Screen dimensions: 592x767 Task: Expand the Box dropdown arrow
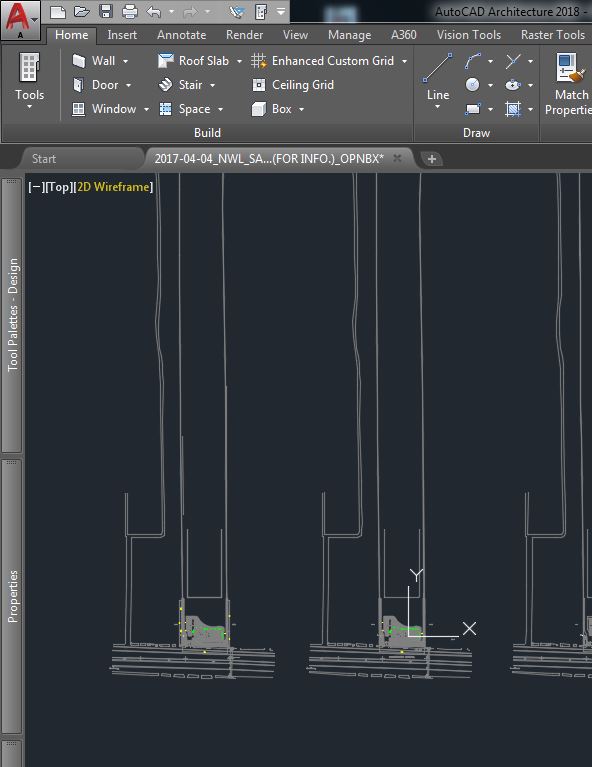click(301, 109)
